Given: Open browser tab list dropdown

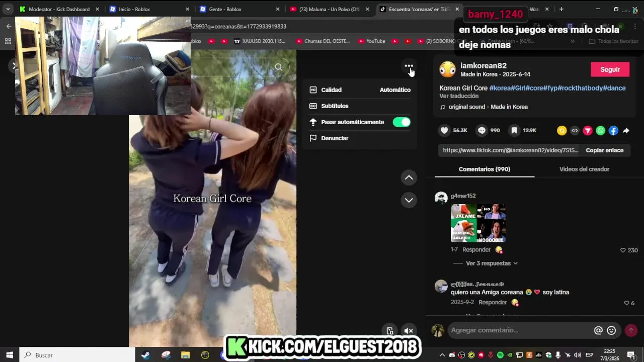Looking at the screenshot, I should (8, 9).
